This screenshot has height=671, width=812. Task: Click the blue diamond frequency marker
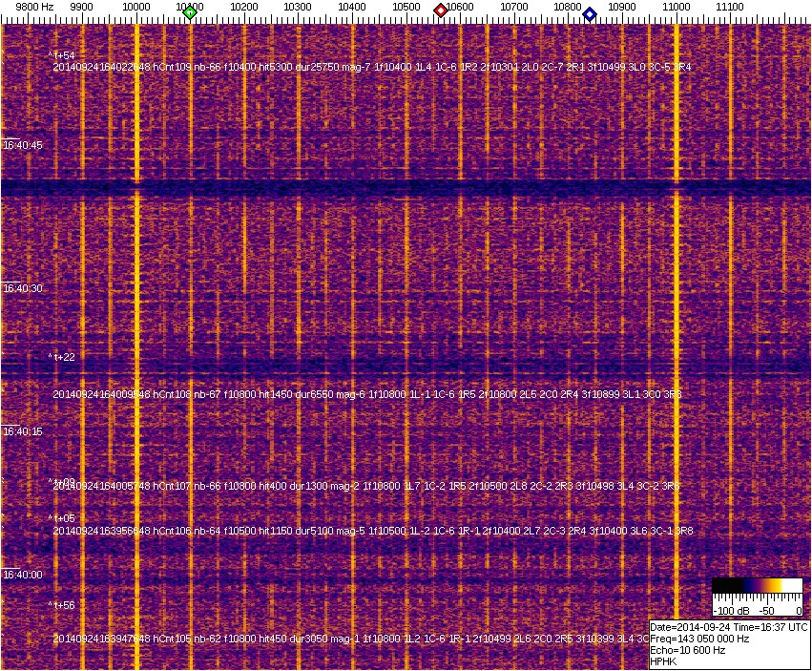(590, 14)
